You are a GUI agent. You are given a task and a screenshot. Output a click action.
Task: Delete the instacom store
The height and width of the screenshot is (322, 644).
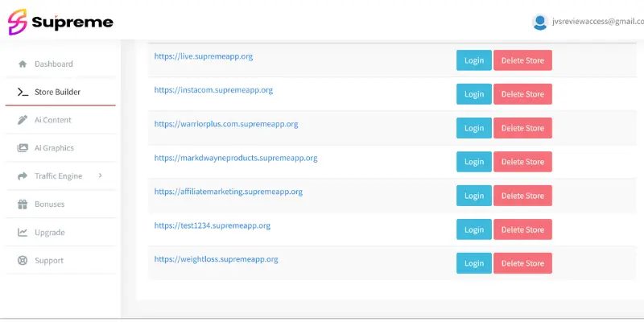(522, 94)
